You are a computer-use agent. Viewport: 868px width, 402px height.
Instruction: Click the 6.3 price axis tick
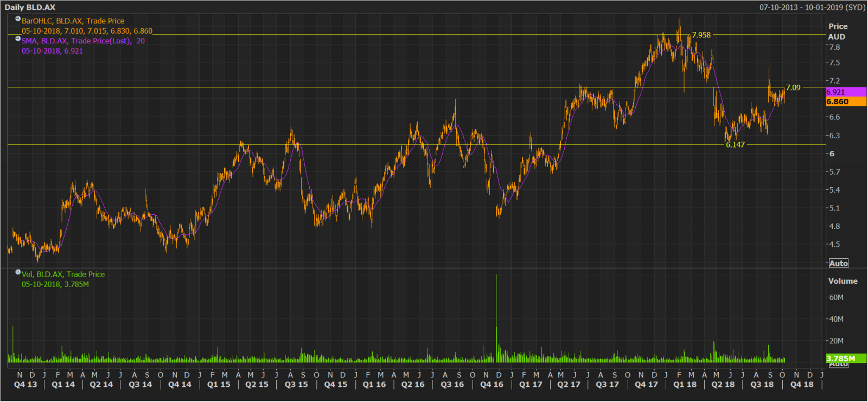[x=834, y=136]
